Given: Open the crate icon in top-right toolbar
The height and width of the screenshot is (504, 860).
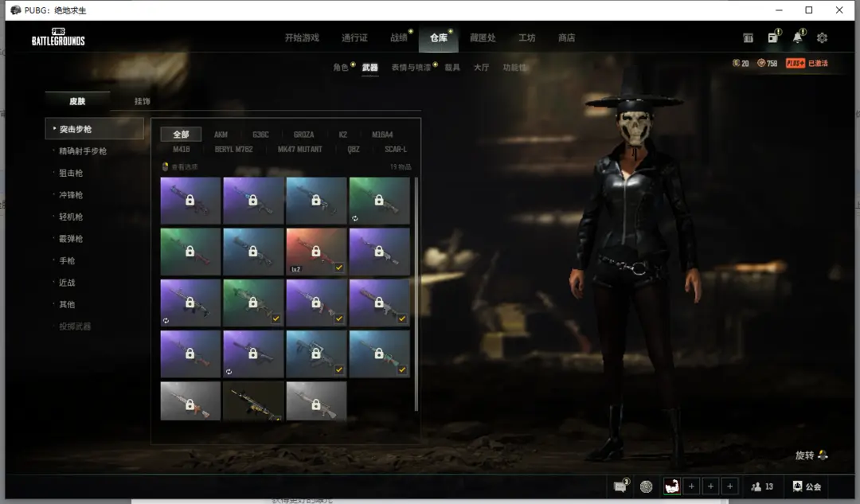Looking at the screenshot, I should coord(748,38).
